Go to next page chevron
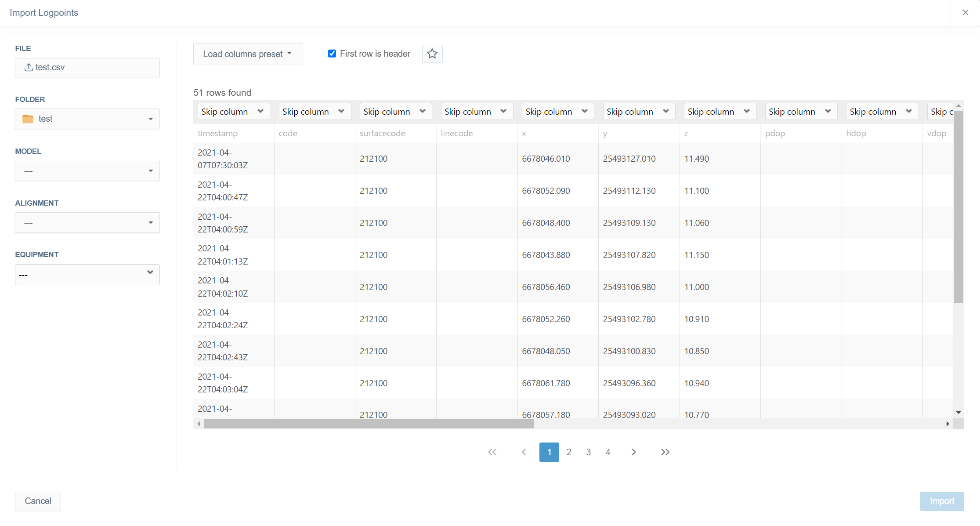This screenshot has width=980, height=526. coord(633,452)
